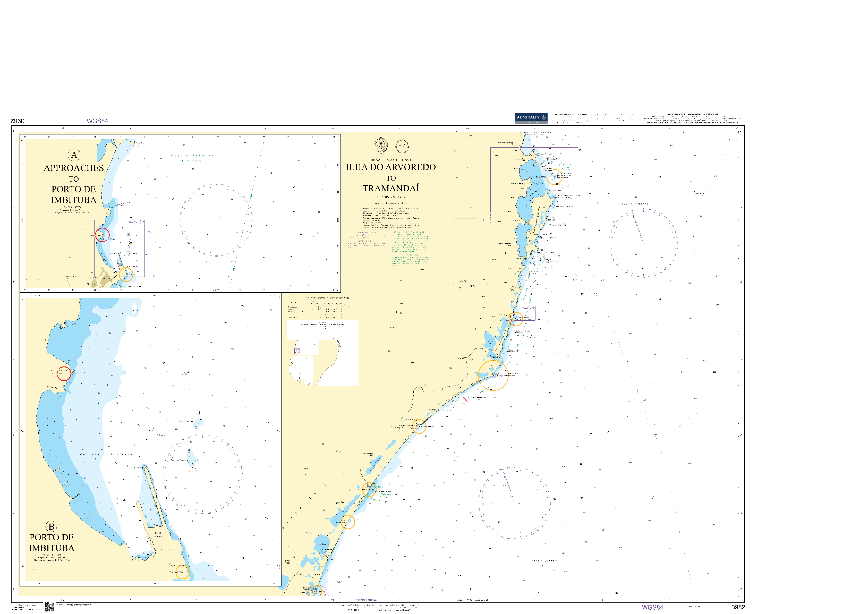Click the circled letter B plan marker

[x=52, y=526]
